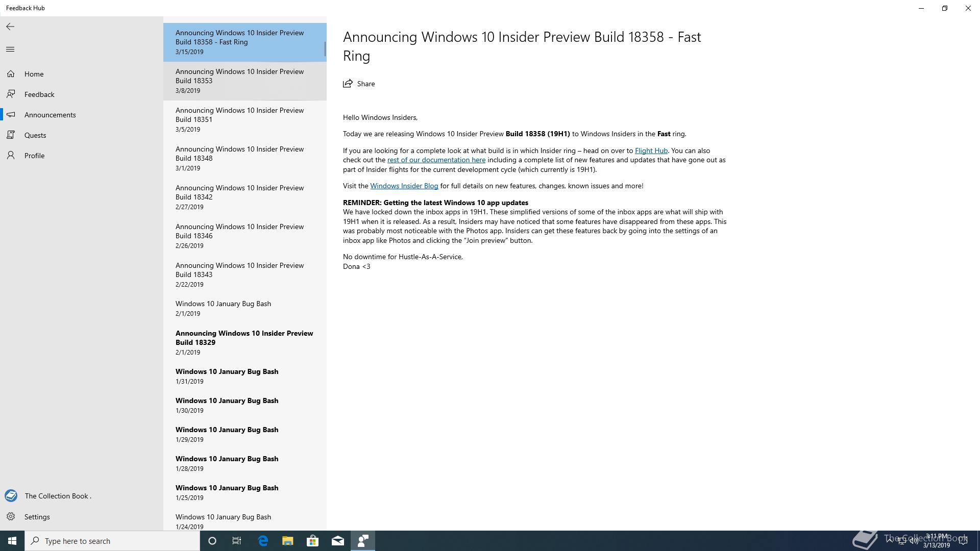The height and width of the screenshot is (551, 980).
Task: Open Bug Bash announcement dated 1/31/2019
Action: pyautogui.click(x=245, y=377)
